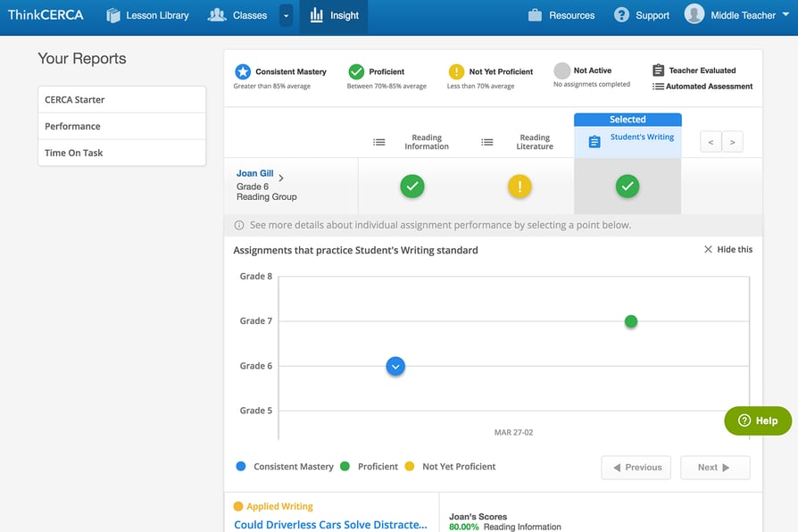Click the MAR 27-02 date label
Image resolution: width=798 pixels, height=532 pixels.
point(513,432)
